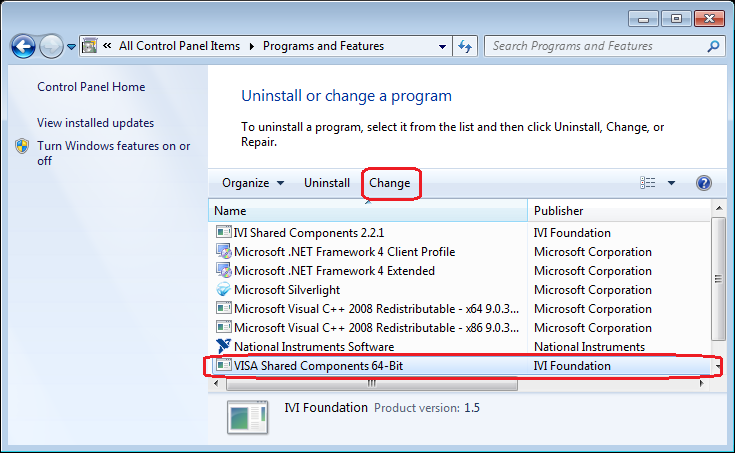The width and height of the screenshot is (735, 453).
Task: Click the shield icon beside Windows features
Action: 22,146
